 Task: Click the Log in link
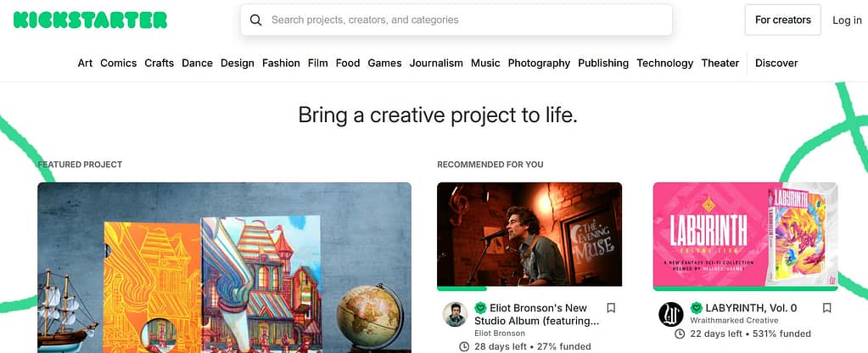coord(847,20)
